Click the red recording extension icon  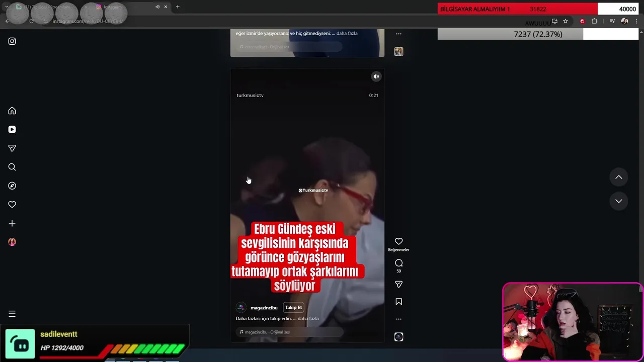click(x=582, y=21)
